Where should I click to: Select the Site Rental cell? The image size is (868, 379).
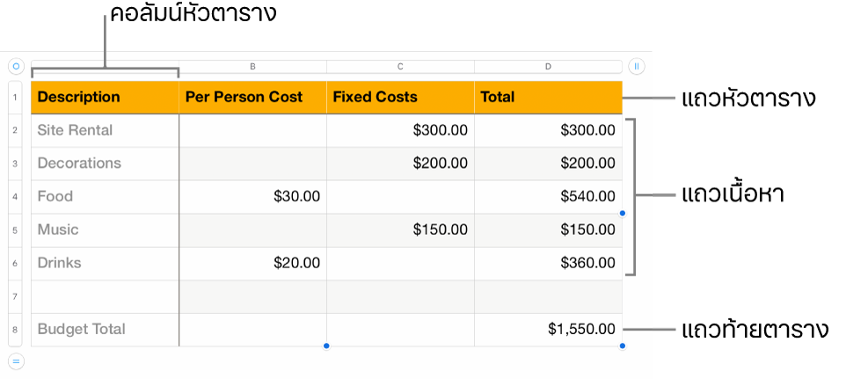[x=106, y=130]
